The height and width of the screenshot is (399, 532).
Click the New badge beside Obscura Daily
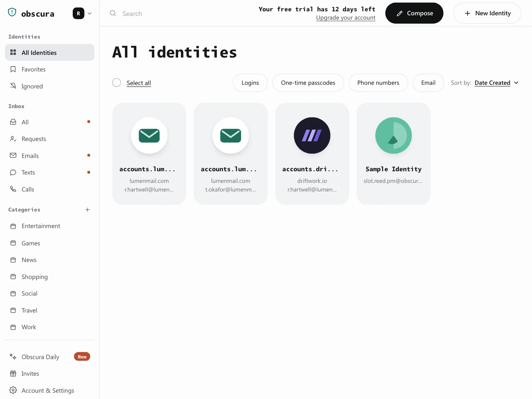click(82, 357)
